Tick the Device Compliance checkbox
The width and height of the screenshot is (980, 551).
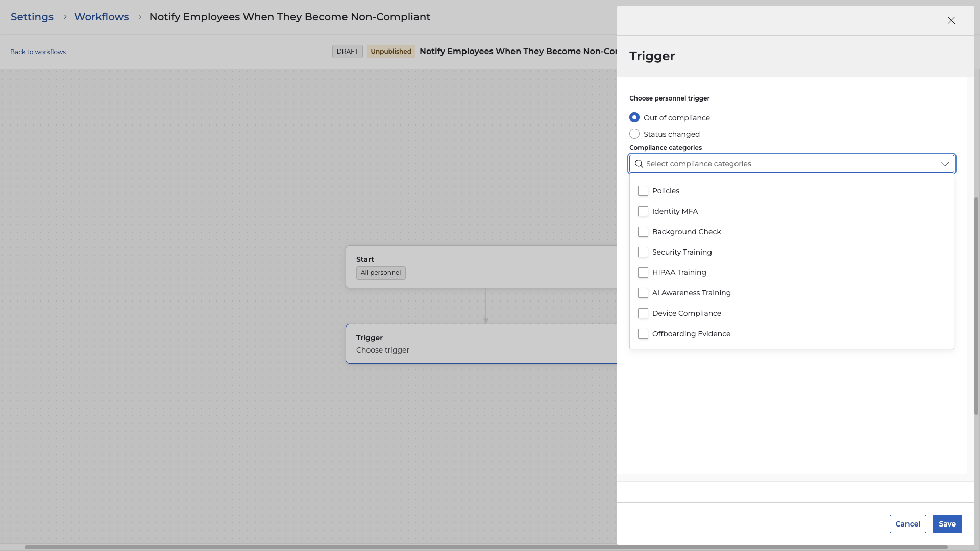643,313
